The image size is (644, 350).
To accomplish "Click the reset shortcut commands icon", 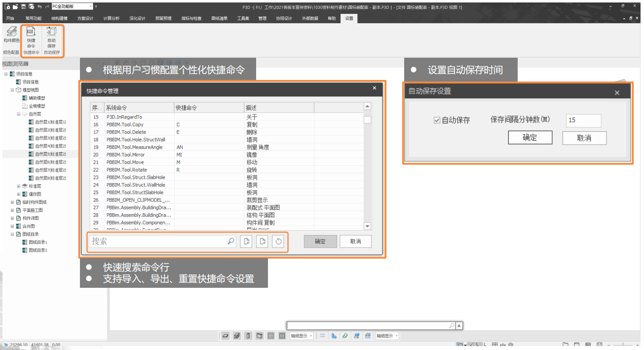I will click(278, 241).
